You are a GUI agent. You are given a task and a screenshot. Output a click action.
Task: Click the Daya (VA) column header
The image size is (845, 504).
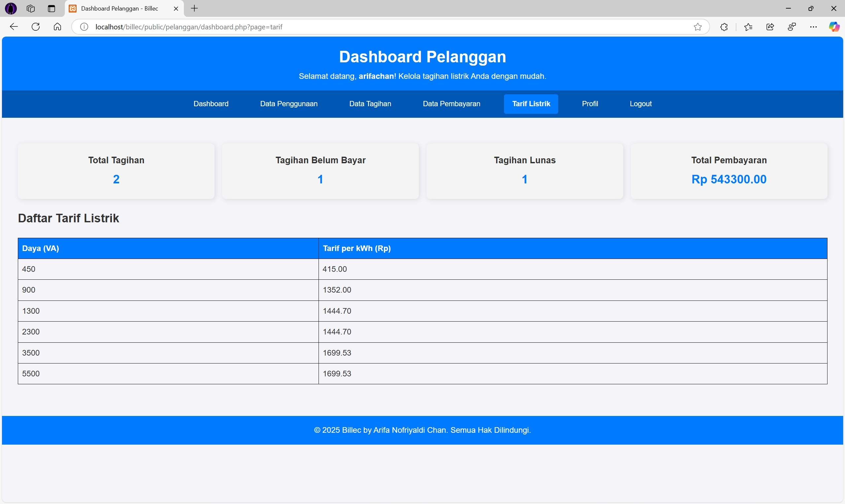click(x=168, y=249)
